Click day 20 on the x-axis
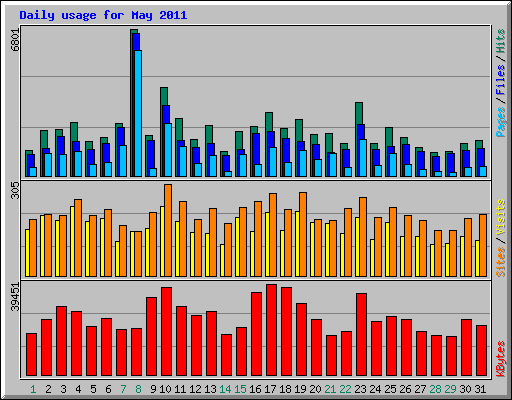The width and height of the screenshot is (512, 400). [x=315, y=389]
